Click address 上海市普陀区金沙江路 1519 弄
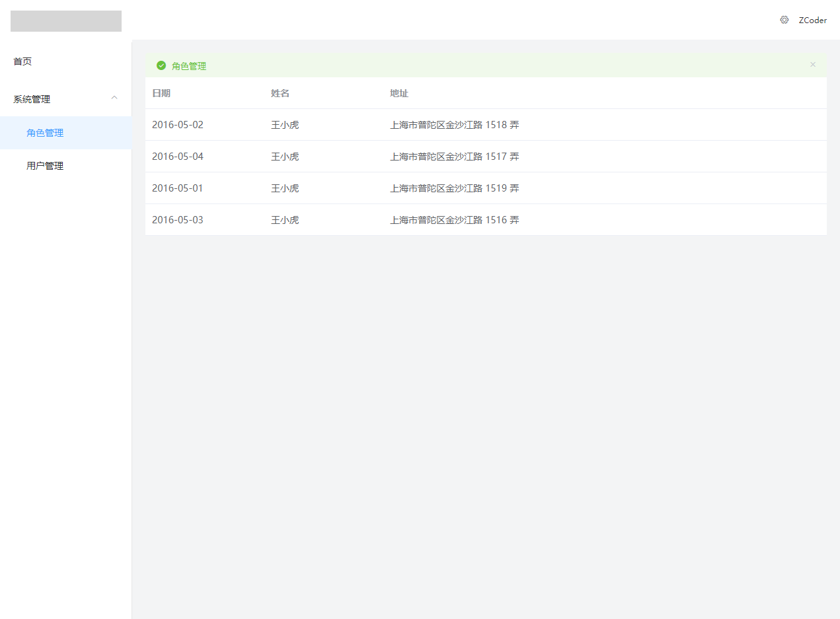This screenshot has width=840, height=619. pos(455,188)
